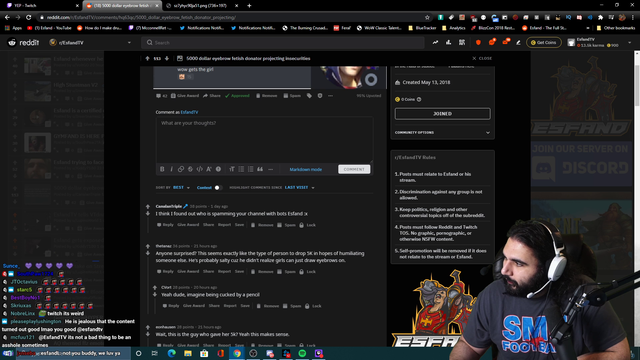Open the post's three-dot overflow menu
Image resolution: width=640 pixels, height=360 pixels.
[330, 96]
